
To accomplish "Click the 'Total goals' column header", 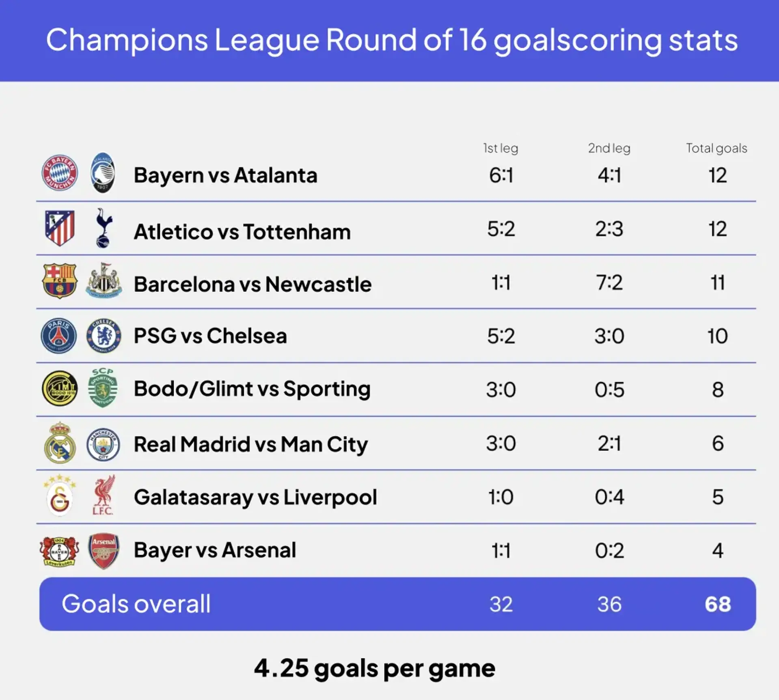I will [716, 149].
